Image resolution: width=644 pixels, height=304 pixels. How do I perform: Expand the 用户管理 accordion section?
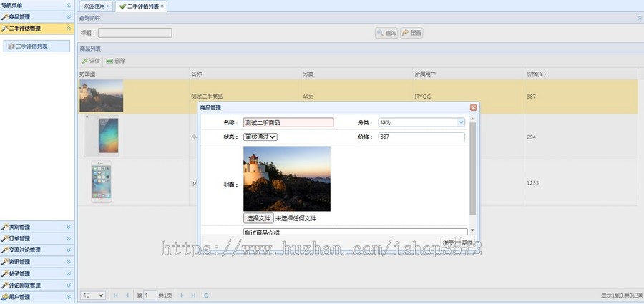69,296
